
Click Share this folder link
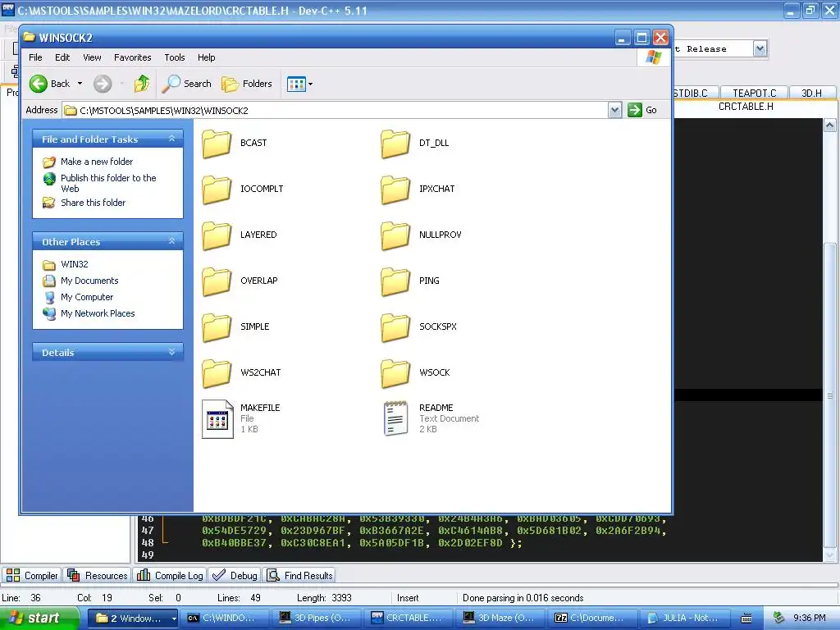94,203
